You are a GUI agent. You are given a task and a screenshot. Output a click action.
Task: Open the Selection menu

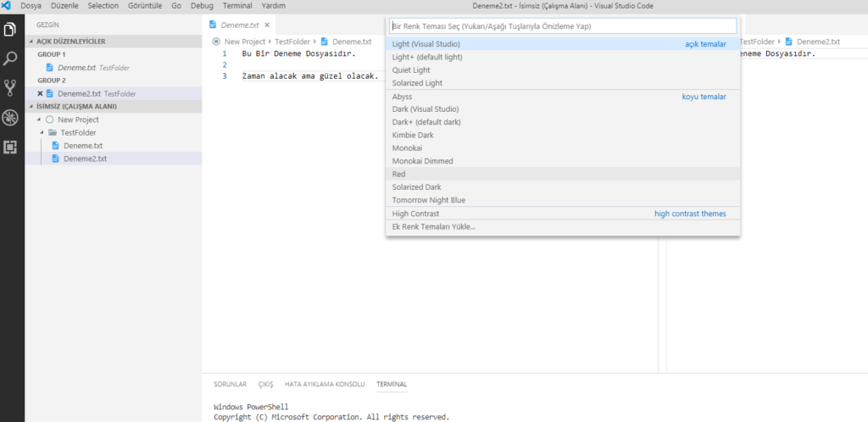(103, 6)
